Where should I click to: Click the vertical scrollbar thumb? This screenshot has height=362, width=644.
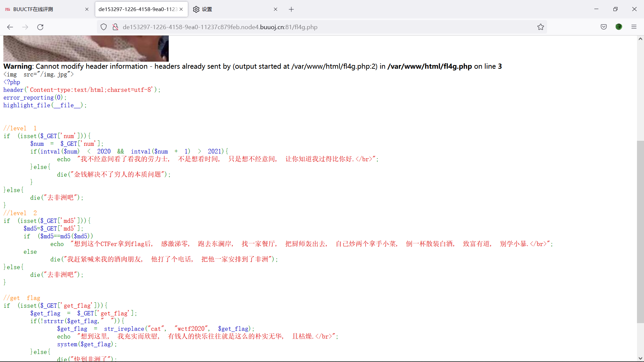pos(640,231)
